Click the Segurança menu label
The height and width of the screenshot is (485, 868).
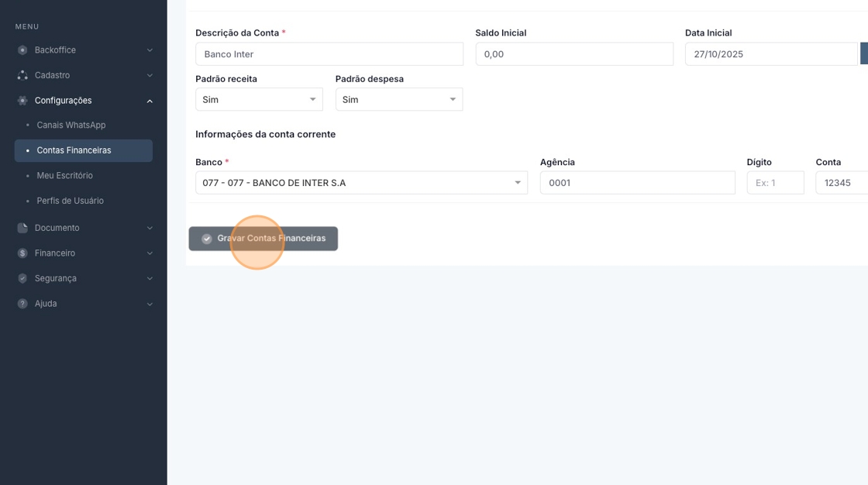pos(55,278)
